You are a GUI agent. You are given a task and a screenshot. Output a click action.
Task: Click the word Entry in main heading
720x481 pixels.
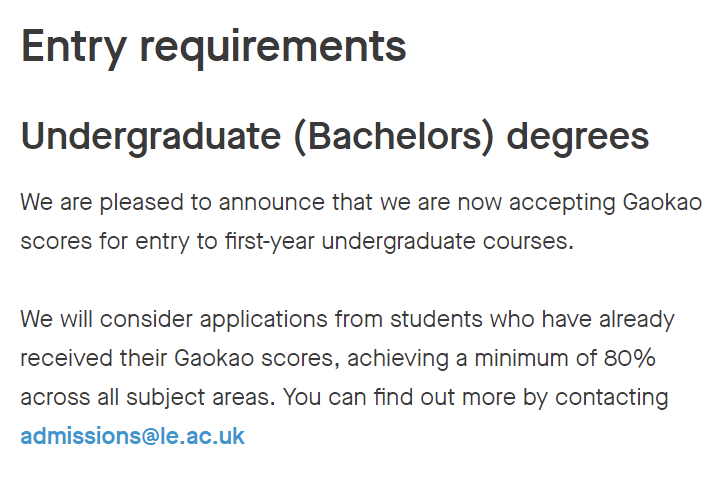pos(74,47)
